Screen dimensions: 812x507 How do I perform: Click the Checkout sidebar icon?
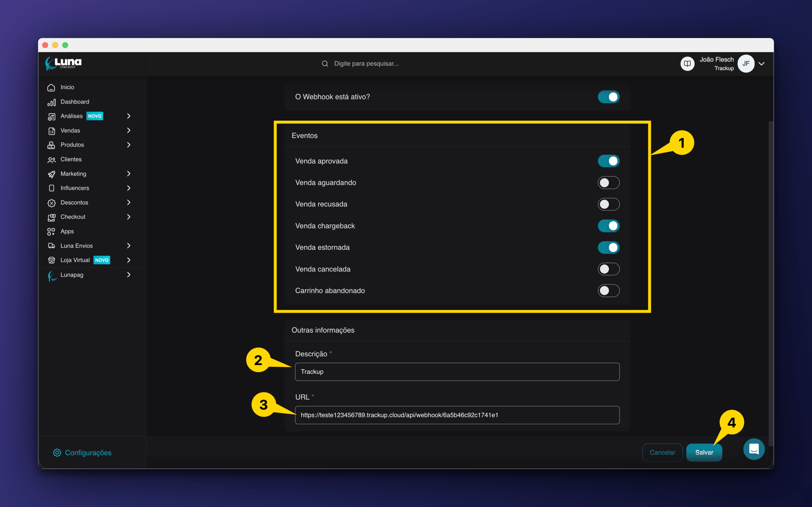pyautogui.click(x=51, y=217)
